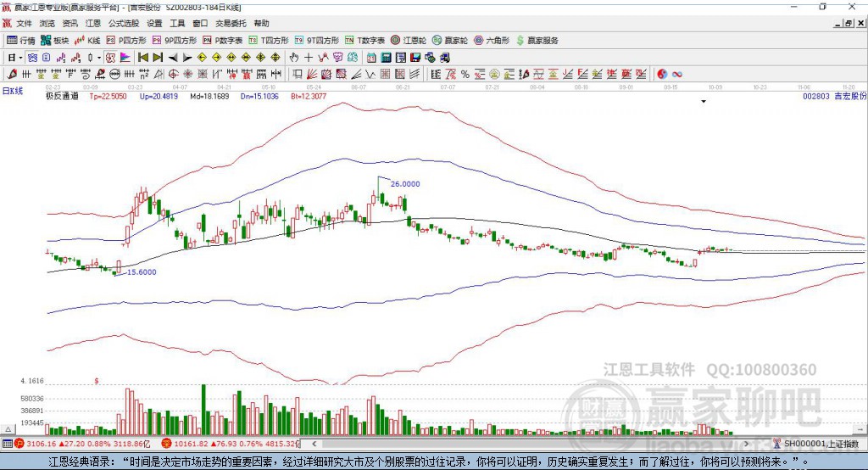This screenshot has width=868, height=470.
Task: Launch the 江恩轮 Gann wheel
Action: pos(409,41)
